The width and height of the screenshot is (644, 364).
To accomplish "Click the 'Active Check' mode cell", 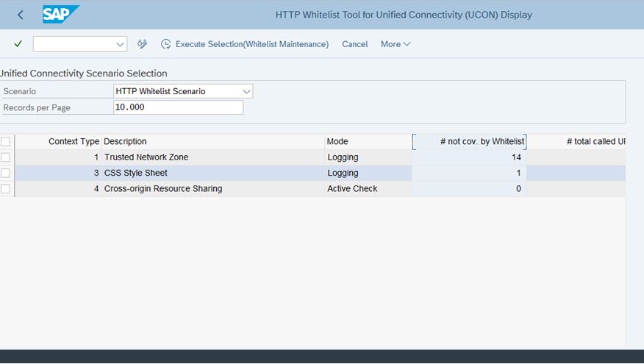I will tap(368, 188).
